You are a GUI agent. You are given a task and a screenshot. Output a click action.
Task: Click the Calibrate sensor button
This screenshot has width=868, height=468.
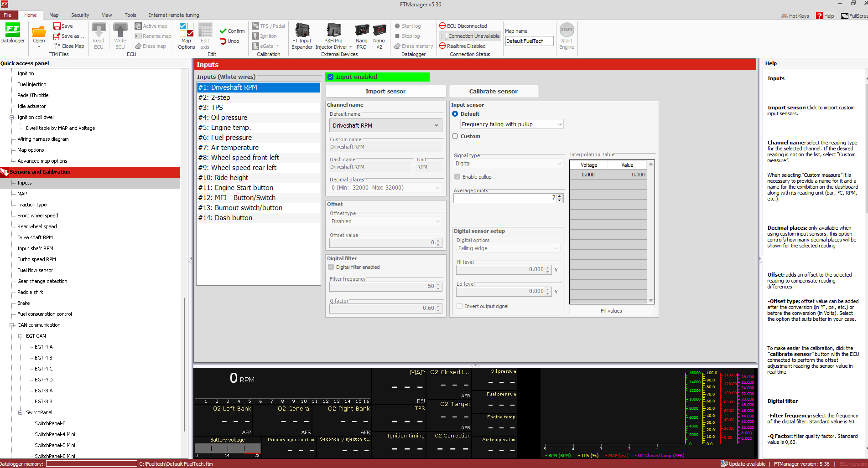(494, 92)
